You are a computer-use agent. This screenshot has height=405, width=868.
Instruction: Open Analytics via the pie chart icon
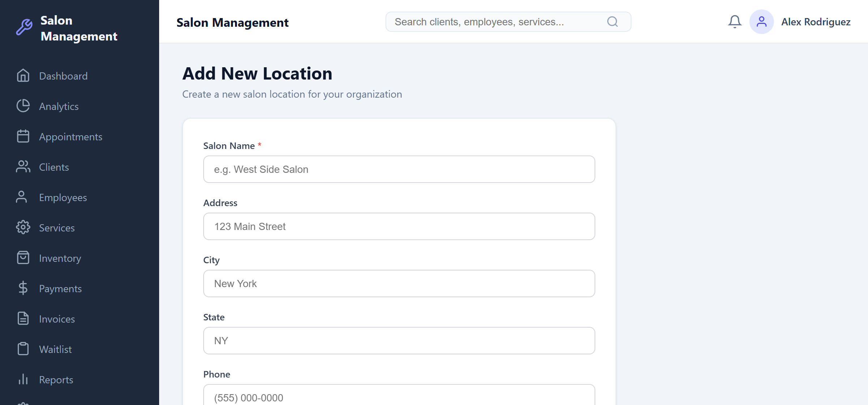click(23, 106)
